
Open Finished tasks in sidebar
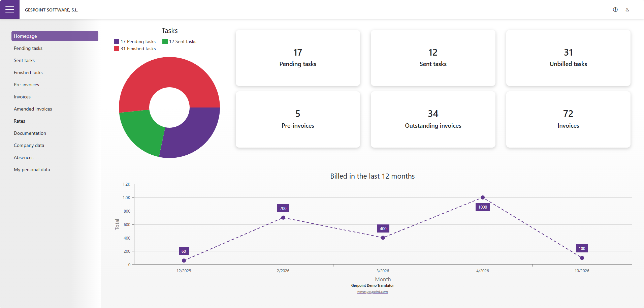click(x=55, y=72)
